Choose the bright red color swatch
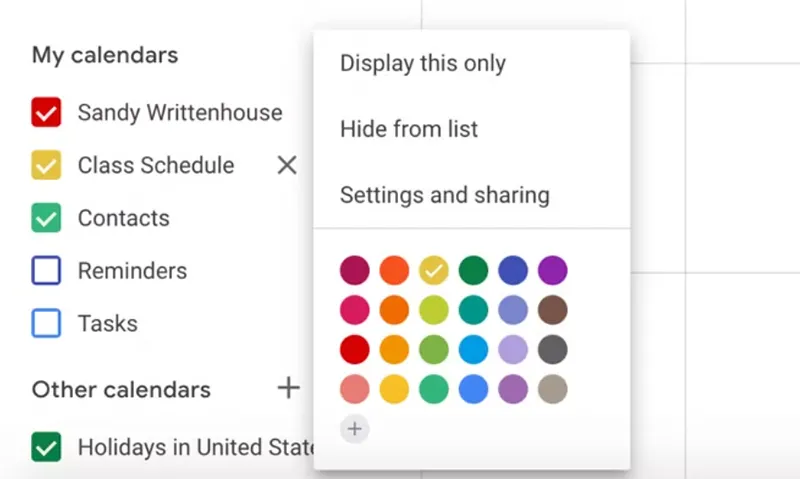This screenshot has height=479, width=800. (x=355, y=350)
